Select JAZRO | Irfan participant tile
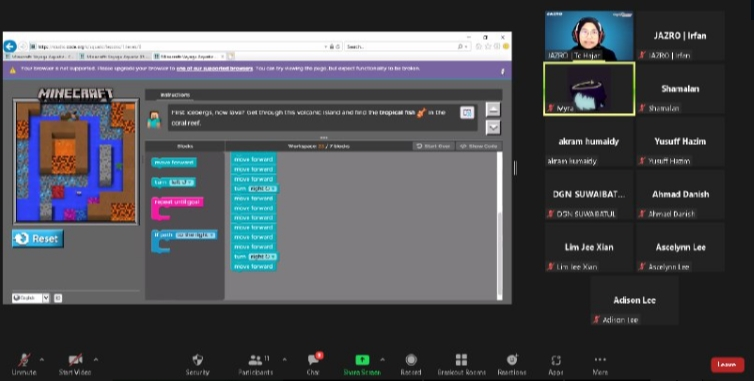 [x=680, y=36]
